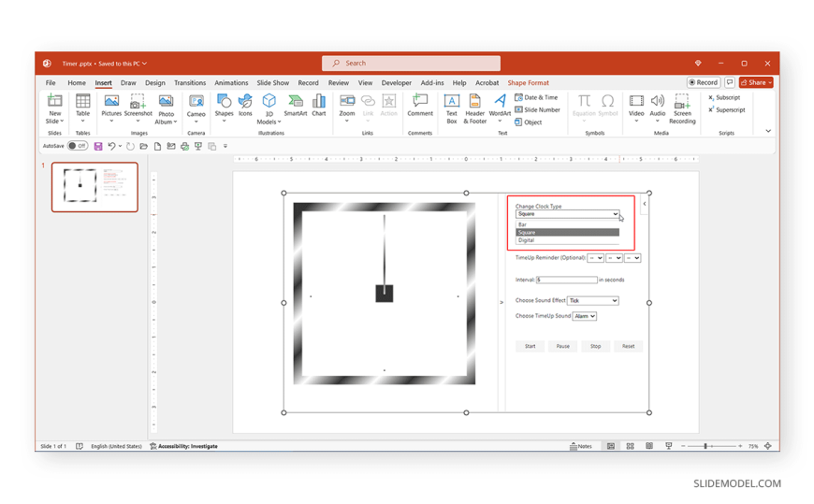814x504 pixels.
Task: Switch to the Home tab
Action: click(77, 82)
